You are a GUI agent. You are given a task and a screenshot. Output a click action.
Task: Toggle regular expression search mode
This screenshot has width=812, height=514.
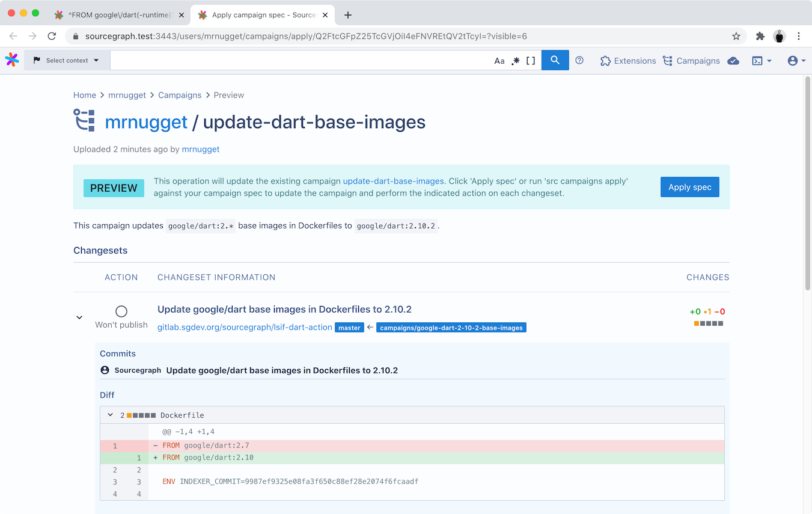(x=516, y=61)
